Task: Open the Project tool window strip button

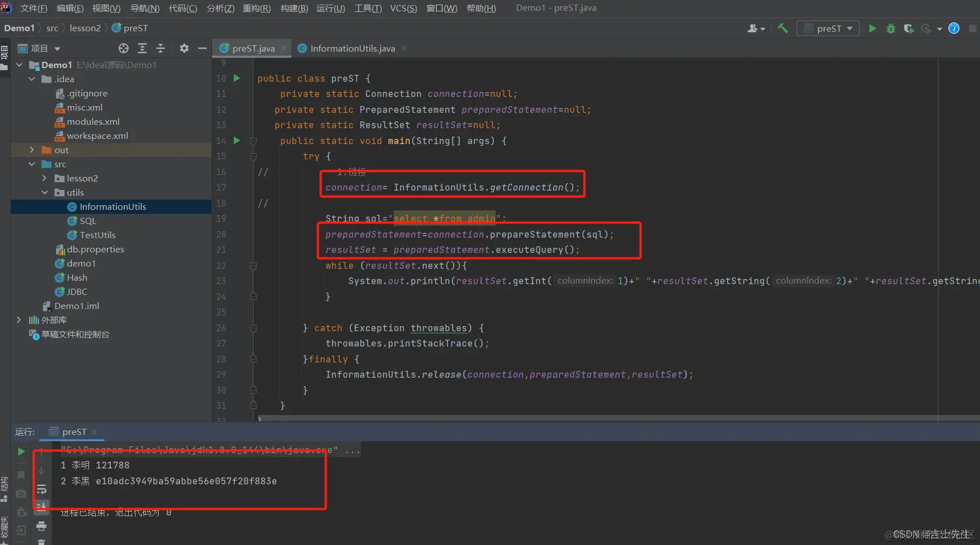Action: (x=5, y=58)
